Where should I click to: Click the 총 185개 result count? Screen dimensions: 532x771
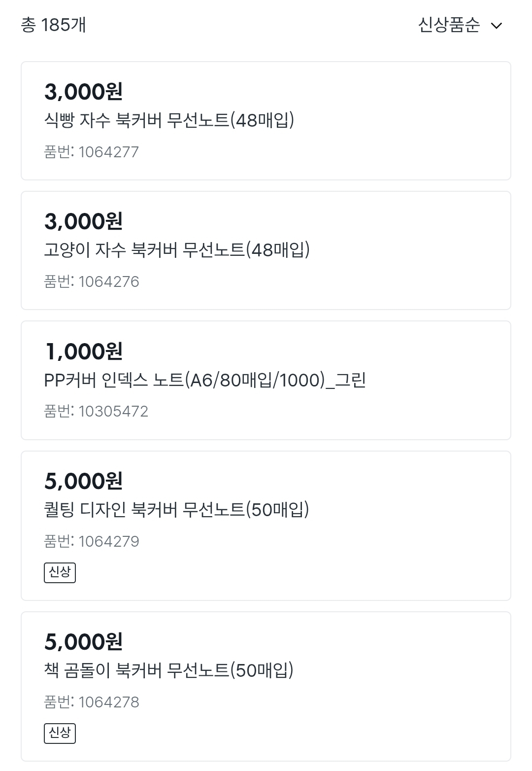(53, 25)
